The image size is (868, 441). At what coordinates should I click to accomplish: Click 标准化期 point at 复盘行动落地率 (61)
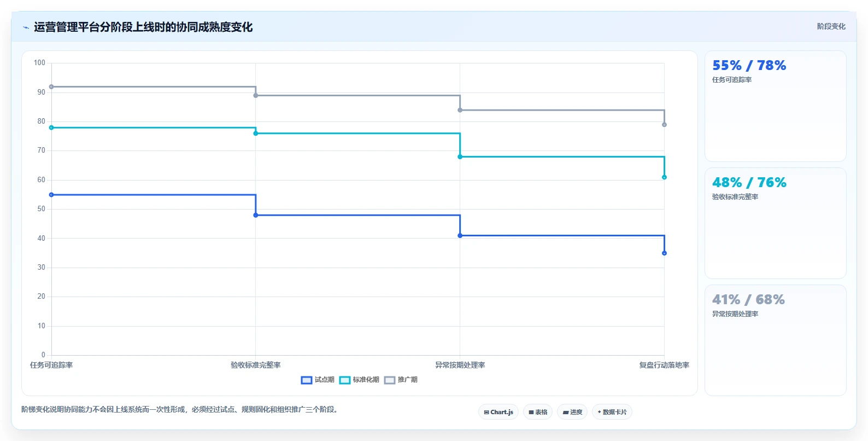coord(664,177)
